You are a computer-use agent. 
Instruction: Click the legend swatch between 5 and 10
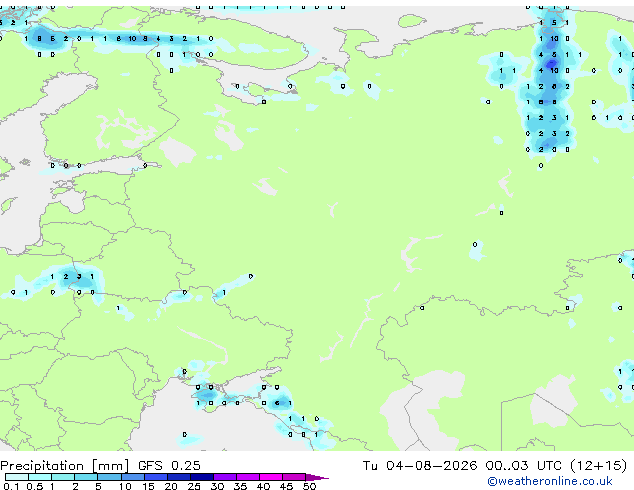(109, 477)
